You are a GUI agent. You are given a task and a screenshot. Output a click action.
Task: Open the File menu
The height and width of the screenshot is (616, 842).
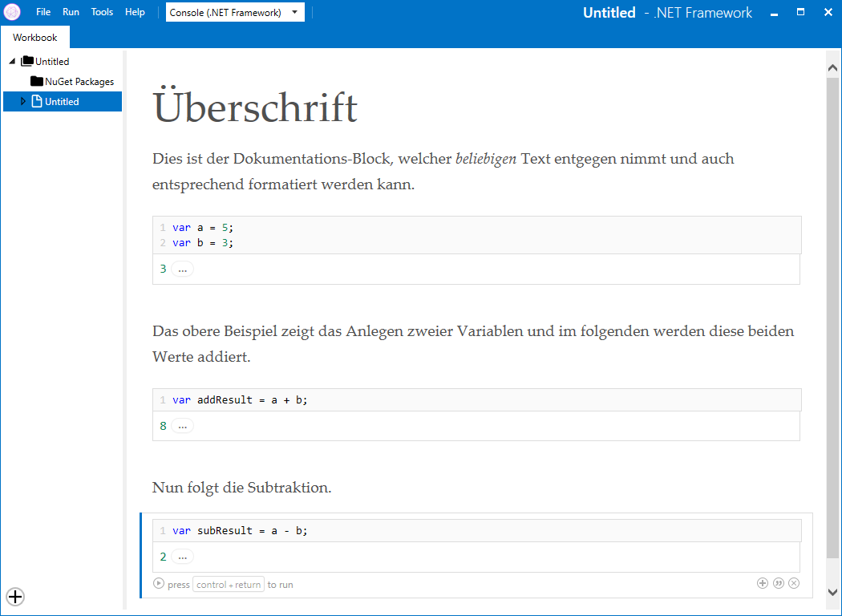pyautogui.click(x=43, y=12)
